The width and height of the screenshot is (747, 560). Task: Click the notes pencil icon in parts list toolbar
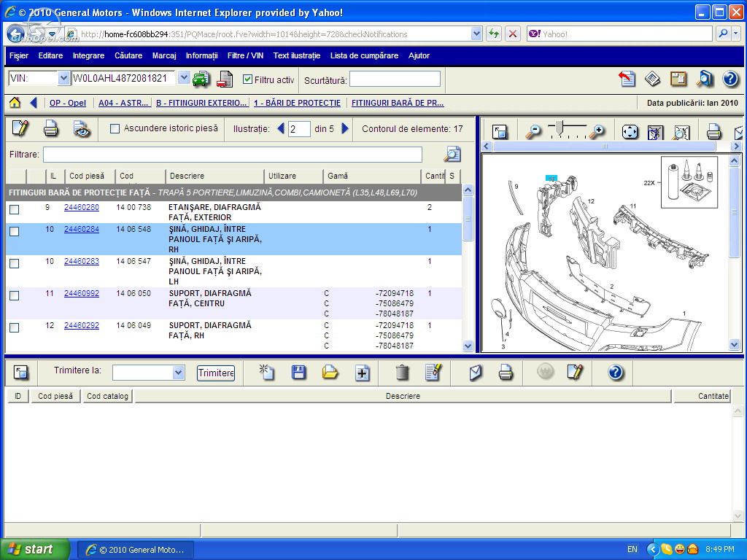point(20,128)
